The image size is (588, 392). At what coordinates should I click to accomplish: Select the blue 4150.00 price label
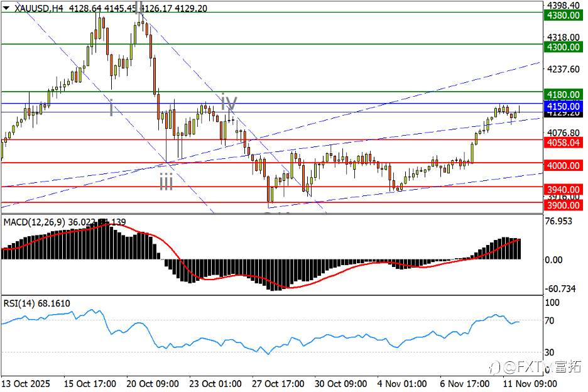coord(563,106)
